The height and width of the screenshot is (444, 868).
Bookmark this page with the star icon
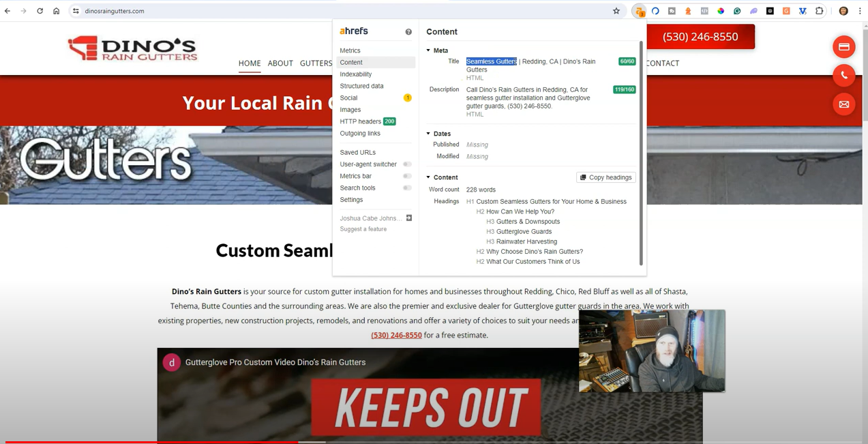[x=616, y=11]
